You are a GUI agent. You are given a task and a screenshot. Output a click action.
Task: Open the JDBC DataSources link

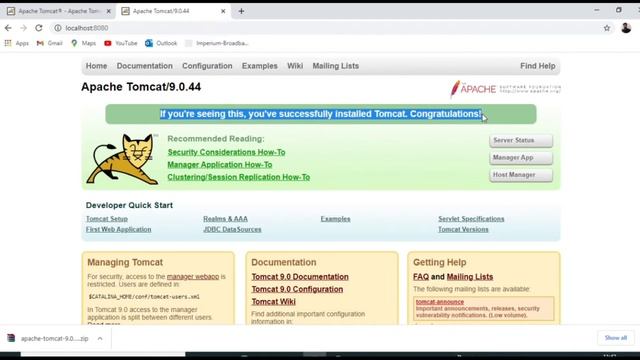232,229
